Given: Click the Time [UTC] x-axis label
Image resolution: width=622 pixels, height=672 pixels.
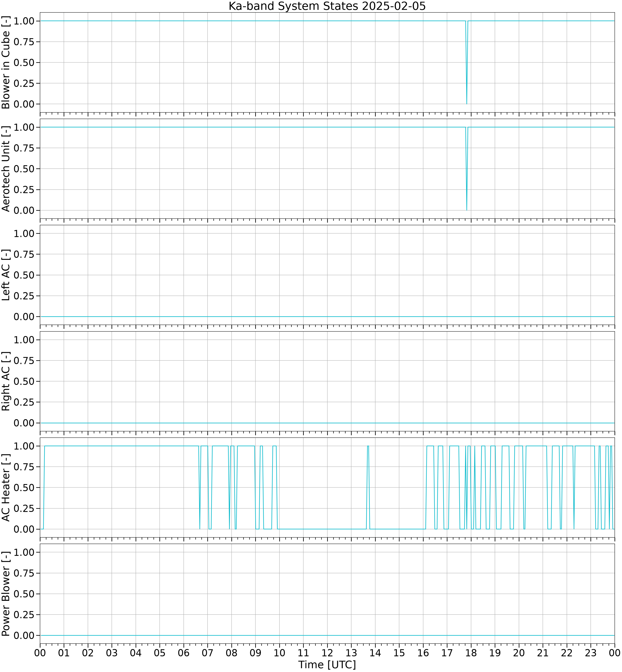Looking at the screenshot, I should pyautogui.click(x=327, y=665).
